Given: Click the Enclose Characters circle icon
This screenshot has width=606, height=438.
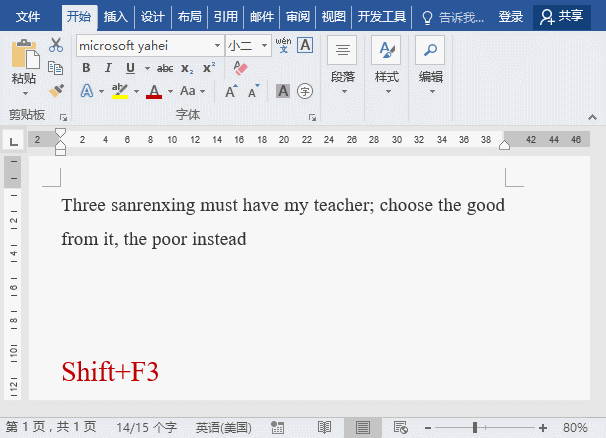Looking at the screenshot, I should pyautogui.click(x=305, y=92).
